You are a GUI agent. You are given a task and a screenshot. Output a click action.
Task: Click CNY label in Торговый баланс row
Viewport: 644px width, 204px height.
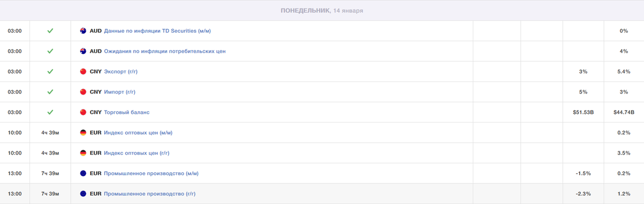96,113
